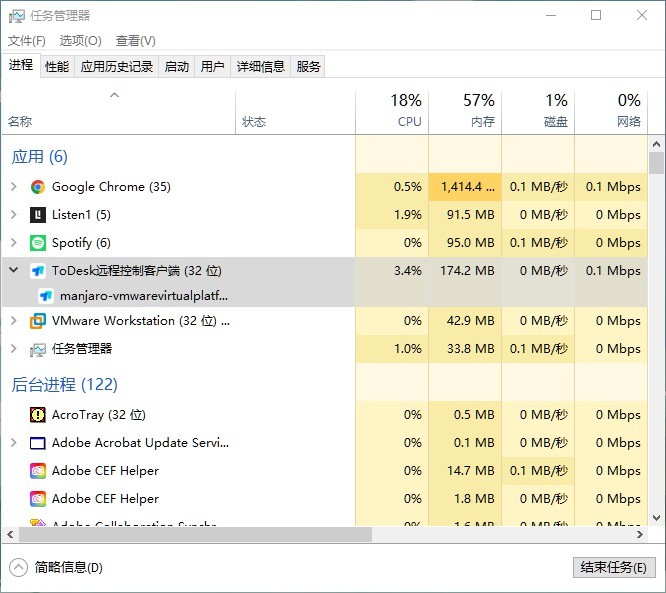Sort processes by the CPU column header
666x593 pixels.
click(392, 112)
